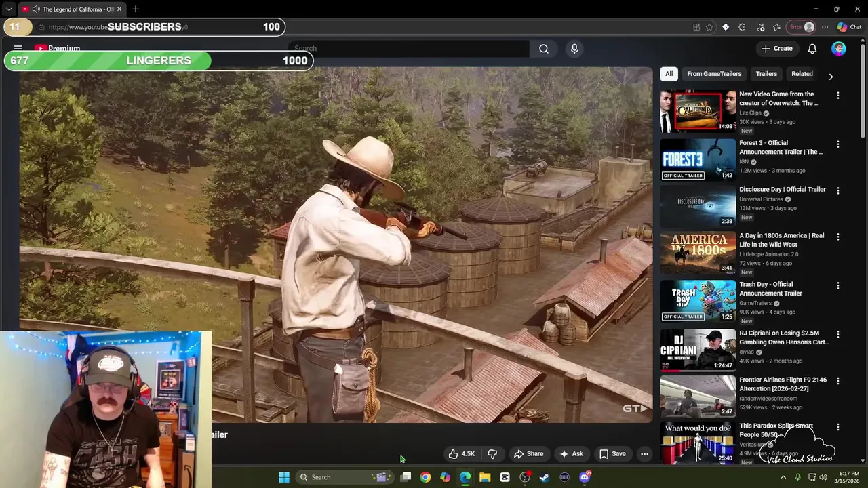Open the media control music icon
The image size is (868, 488).
click(760, 27)
